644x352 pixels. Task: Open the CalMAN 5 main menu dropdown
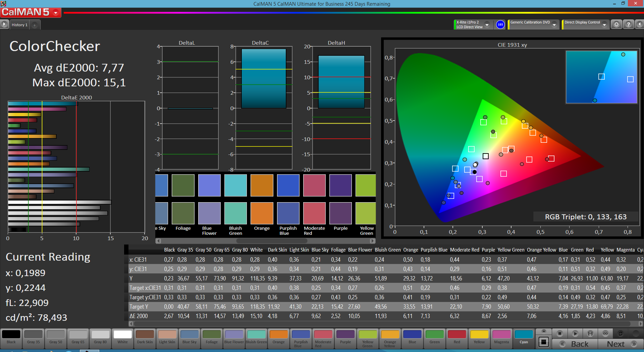pyautogui.click(x=56, y=13)
